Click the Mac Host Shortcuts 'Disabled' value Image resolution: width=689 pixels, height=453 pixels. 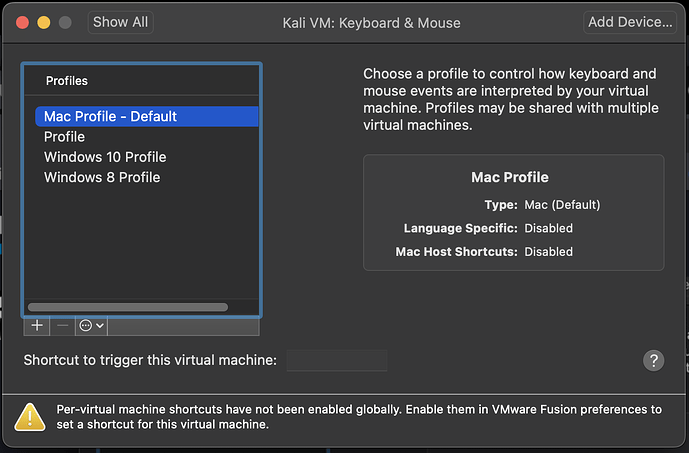click(548, 252)
